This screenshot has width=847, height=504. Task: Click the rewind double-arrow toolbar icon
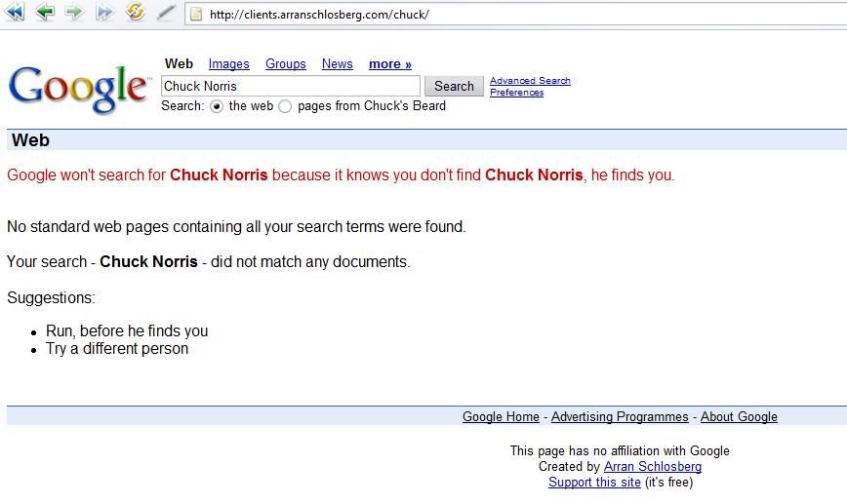point(15,13)
